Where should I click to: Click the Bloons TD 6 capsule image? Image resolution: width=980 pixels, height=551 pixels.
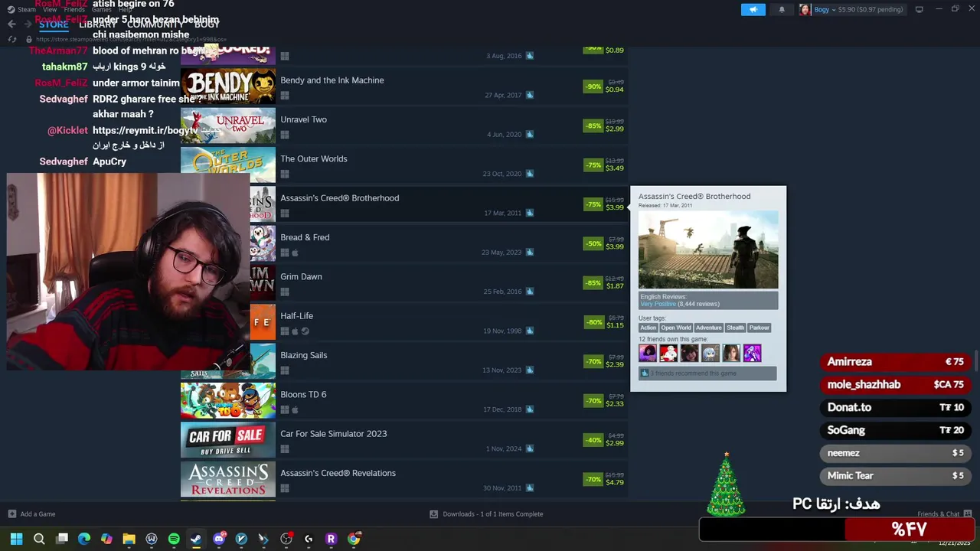point(228,400)
